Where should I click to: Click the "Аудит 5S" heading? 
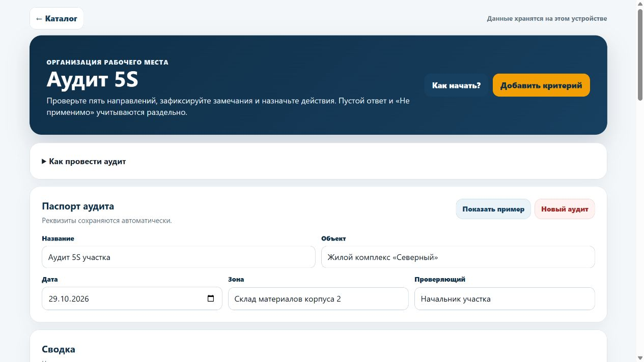pos(93,80)
